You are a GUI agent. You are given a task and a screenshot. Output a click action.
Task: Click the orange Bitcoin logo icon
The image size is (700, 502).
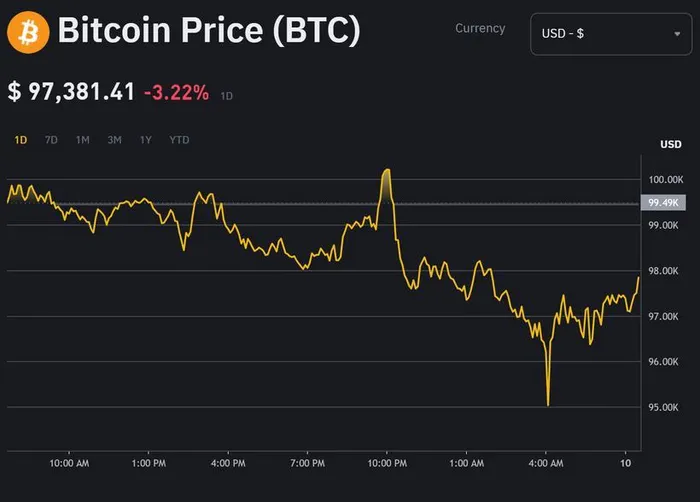coord(27,33)
